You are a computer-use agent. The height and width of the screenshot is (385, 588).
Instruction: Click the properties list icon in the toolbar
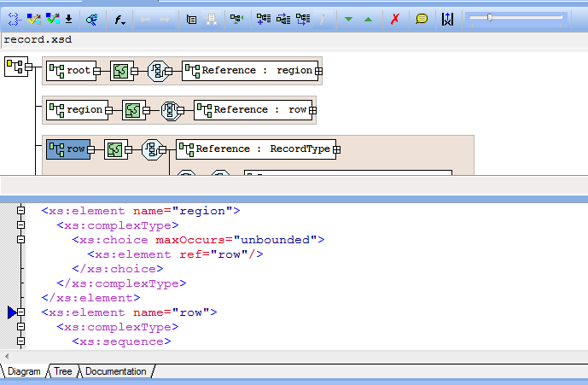point(192,19)
